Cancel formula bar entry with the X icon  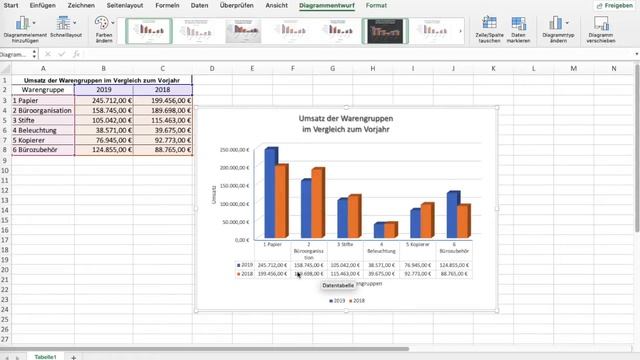pos(48,54)
